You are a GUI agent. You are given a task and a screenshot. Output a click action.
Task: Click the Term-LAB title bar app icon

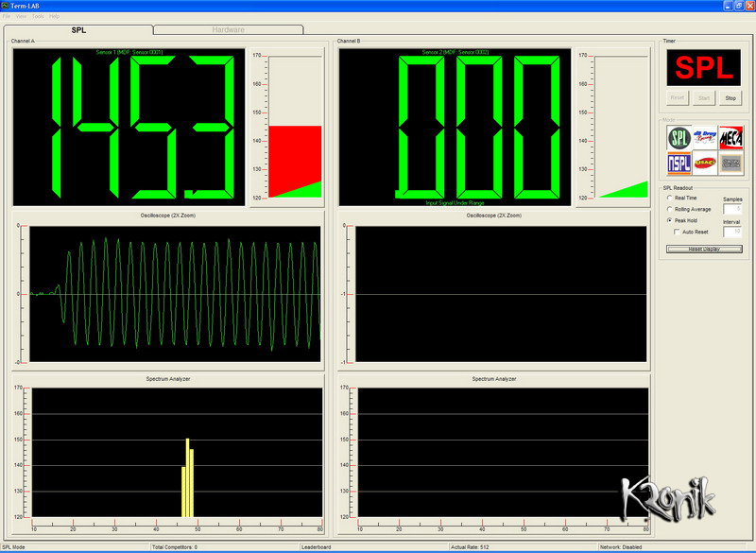(x=6, y=6)
